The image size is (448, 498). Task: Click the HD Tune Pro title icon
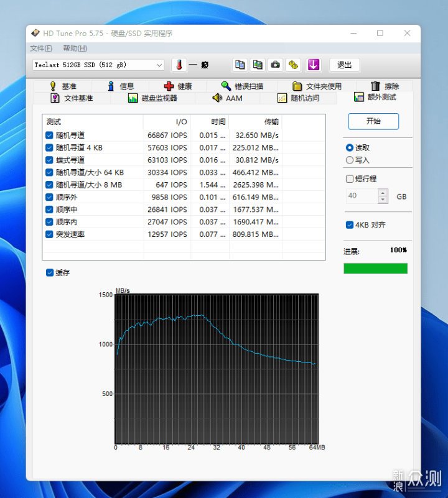35,33
